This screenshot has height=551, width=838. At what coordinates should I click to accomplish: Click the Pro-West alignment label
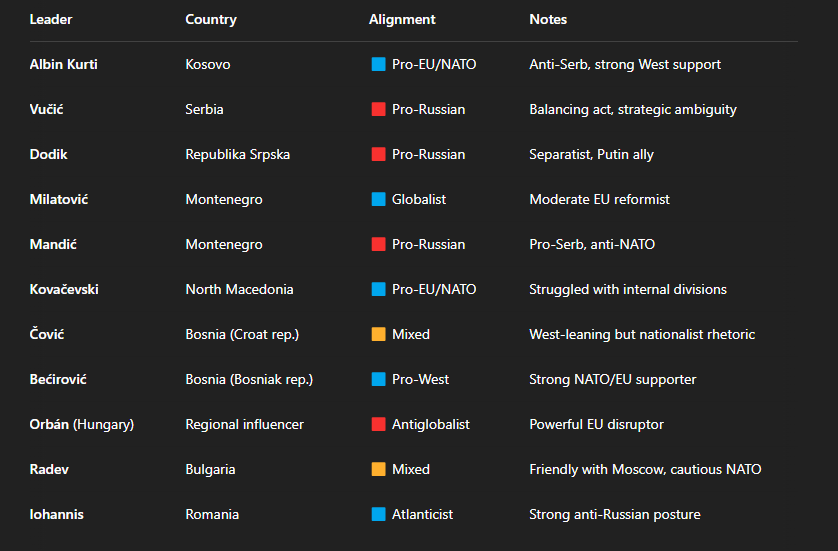coord(421,379)
